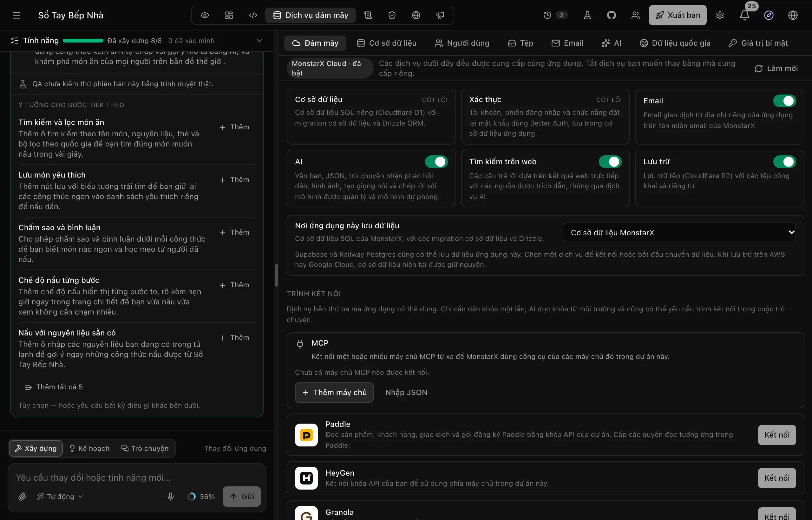The image size is (812, 520).
Task: Open version history clock icon
Action: pos(547,15)
